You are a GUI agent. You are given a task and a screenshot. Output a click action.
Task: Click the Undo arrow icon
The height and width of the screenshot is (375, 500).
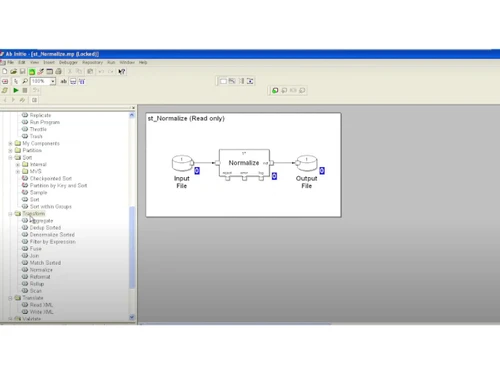click(x=101, y=71)
